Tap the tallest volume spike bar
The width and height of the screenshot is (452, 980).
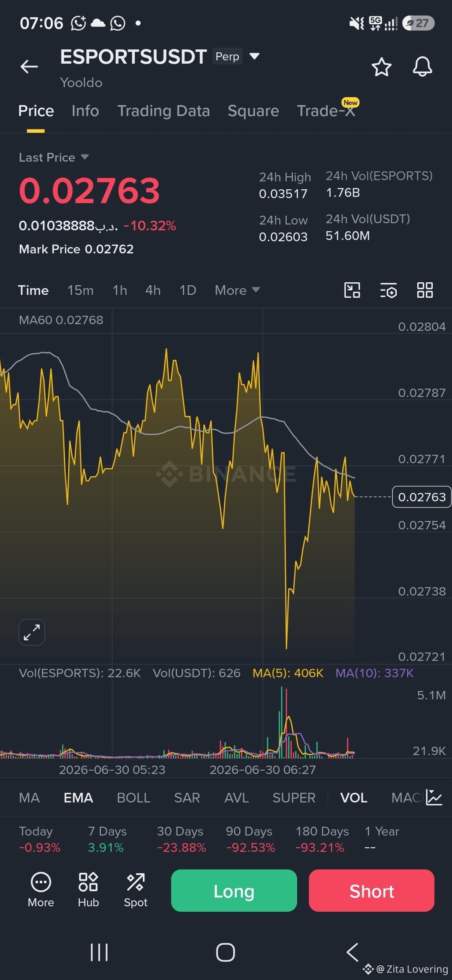pyautogui.click(x=282, y=722)
